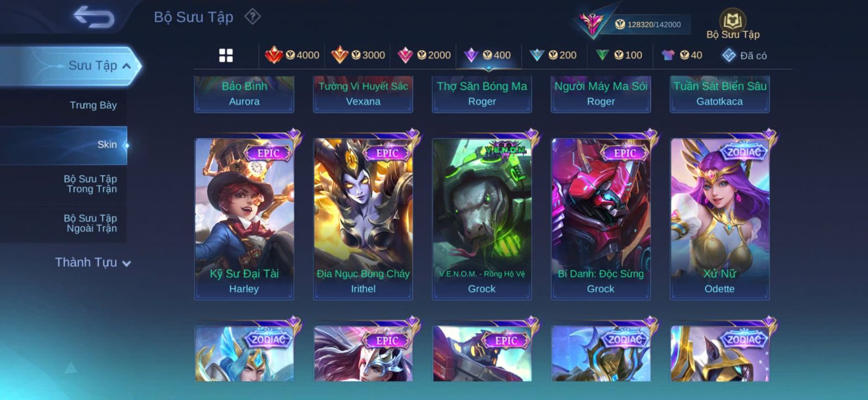Open the Bộ Sưu Tập book button
The image size is (868, 400).
click(x=733, y=25)
